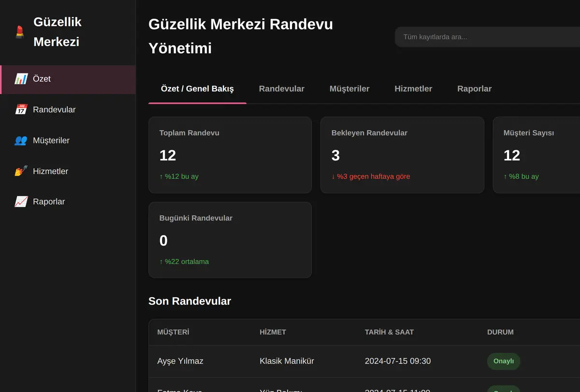This screenshot has height=392, width=580.
Task: Click the lipstick logo icon
Action: click(x=20, y=32)
